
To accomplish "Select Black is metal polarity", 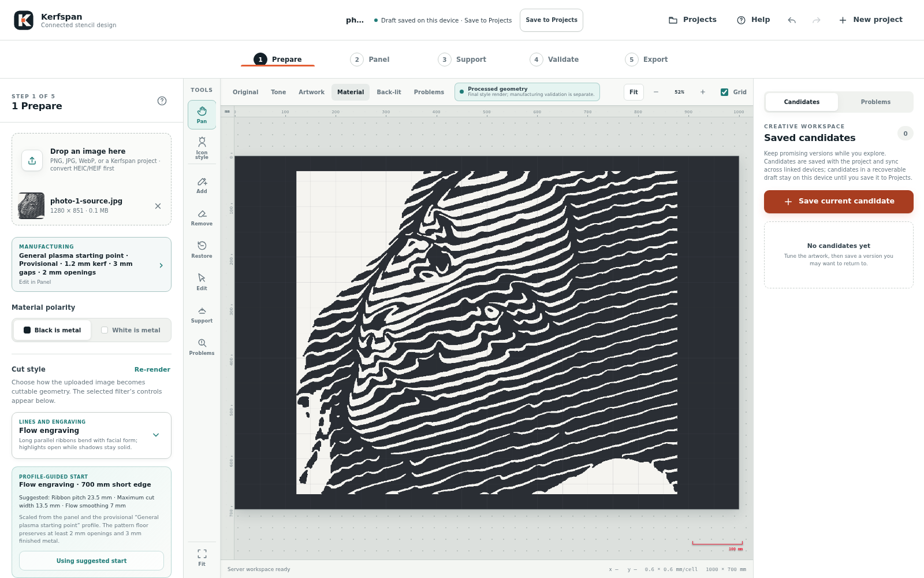I will pyautogui.click(x=52, y=330).
